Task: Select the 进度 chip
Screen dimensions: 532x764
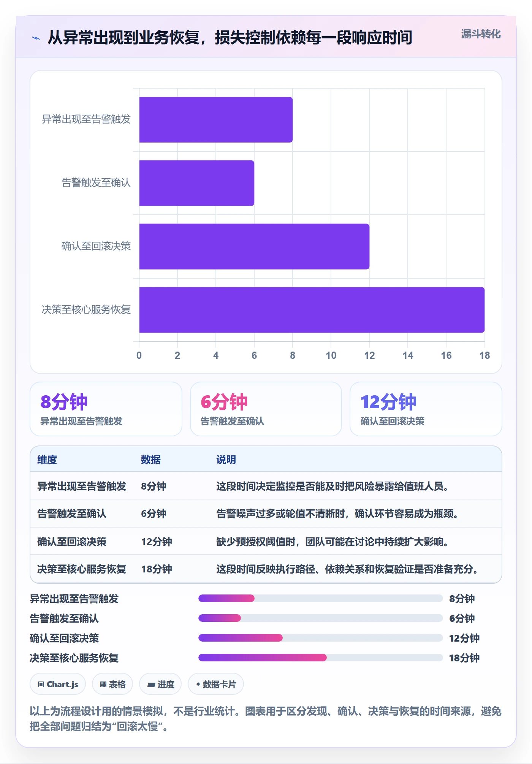Action: 160,684
